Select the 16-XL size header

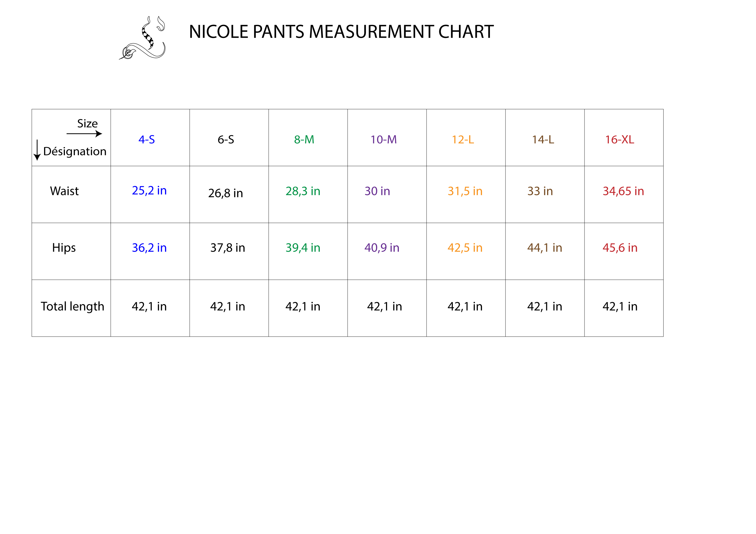(x=619, y=139)
